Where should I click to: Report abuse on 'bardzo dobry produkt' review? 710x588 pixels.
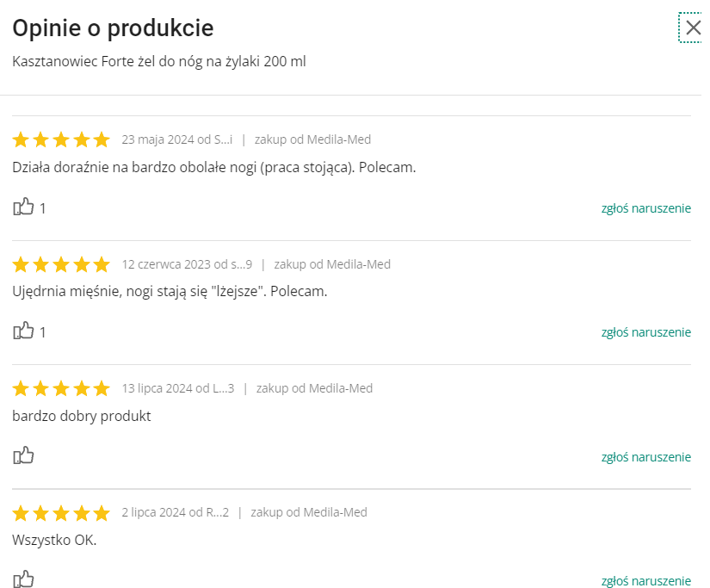(645, 456)
